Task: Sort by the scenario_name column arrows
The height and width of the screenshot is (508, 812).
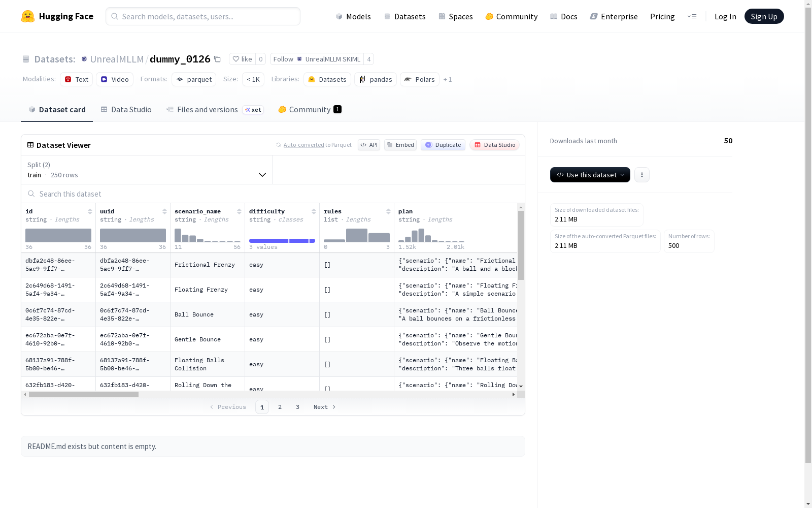Action: click(x=239, y=211)
